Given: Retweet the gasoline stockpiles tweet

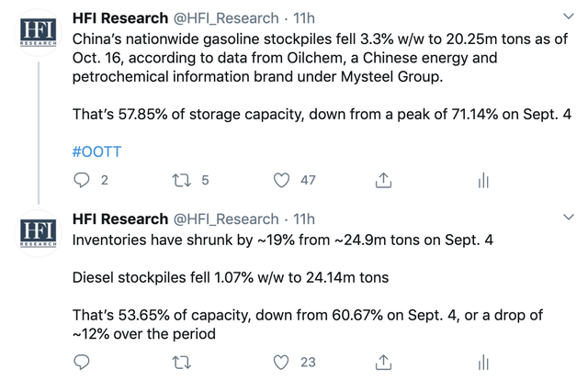Looking at the screenshot, I should coord(182,180).
